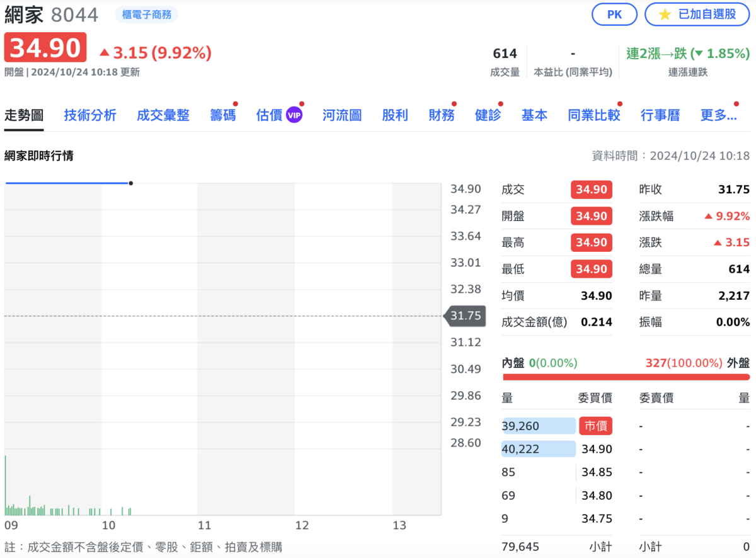Click the 網家即時行情 section title
Image resolution: width=756 pixels, height=558 pixels.
(39, 156)
